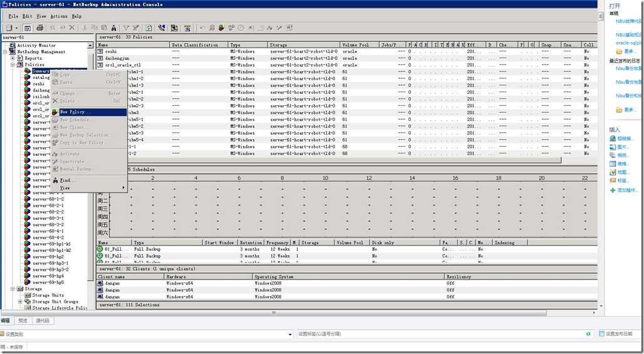Click the 超链接 hyperlink globe icon
This screenshot has width=644, height=354.
point(613,138)
